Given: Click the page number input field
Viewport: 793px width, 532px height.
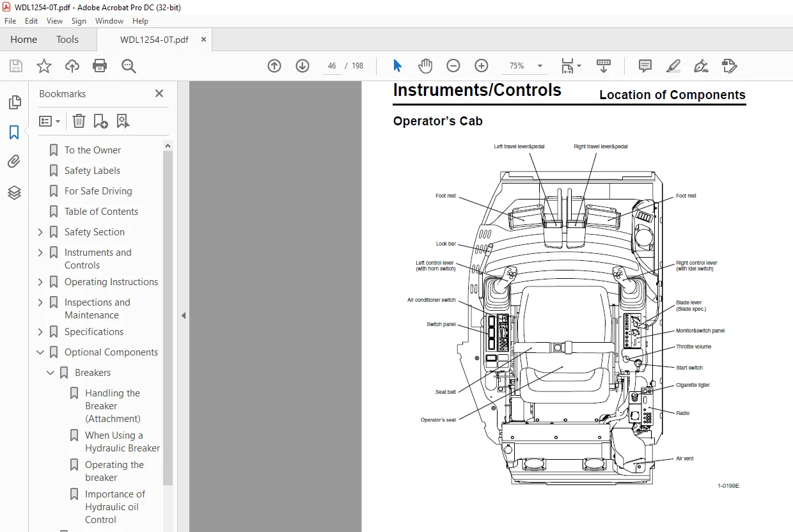Looking at the screenshot, I should [x=331, y=66].
